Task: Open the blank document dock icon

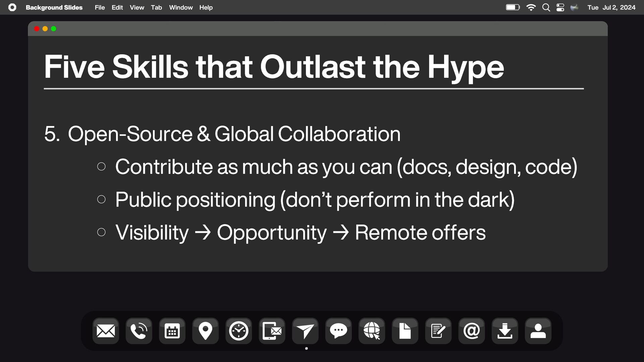Action: (405, 331)
